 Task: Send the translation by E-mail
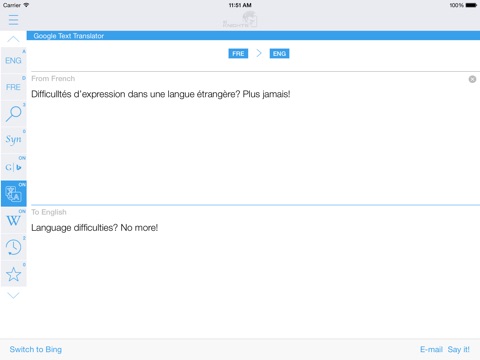(431, 349)
